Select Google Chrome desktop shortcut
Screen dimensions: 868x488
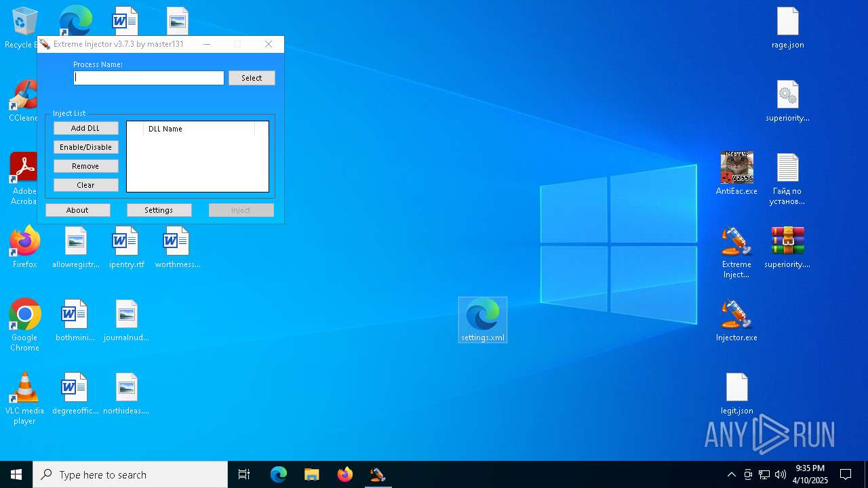[25, 325]
